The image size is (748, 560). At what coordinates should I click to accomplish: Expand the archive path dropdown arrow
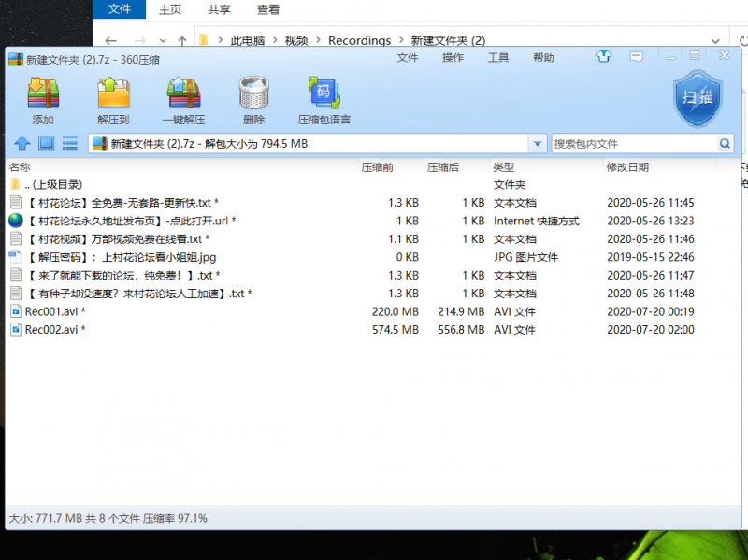[537, 144]
